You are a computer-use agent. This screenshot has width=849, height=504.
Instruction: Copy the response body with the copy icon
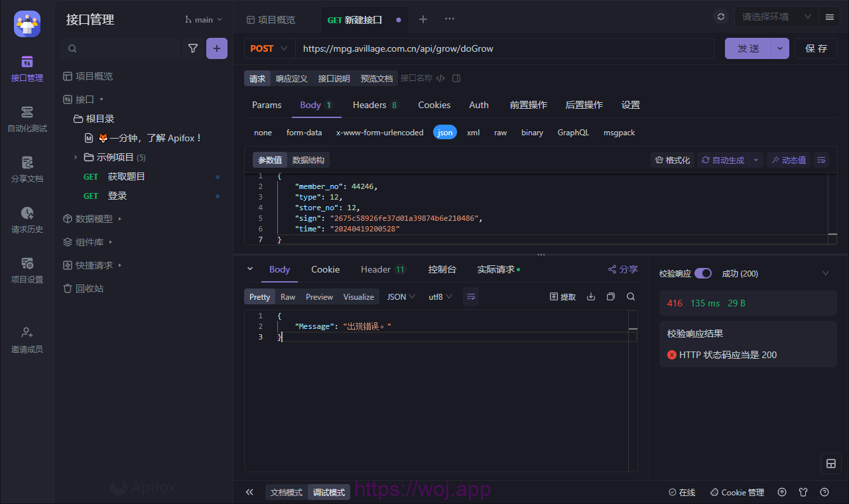point(611,296)
